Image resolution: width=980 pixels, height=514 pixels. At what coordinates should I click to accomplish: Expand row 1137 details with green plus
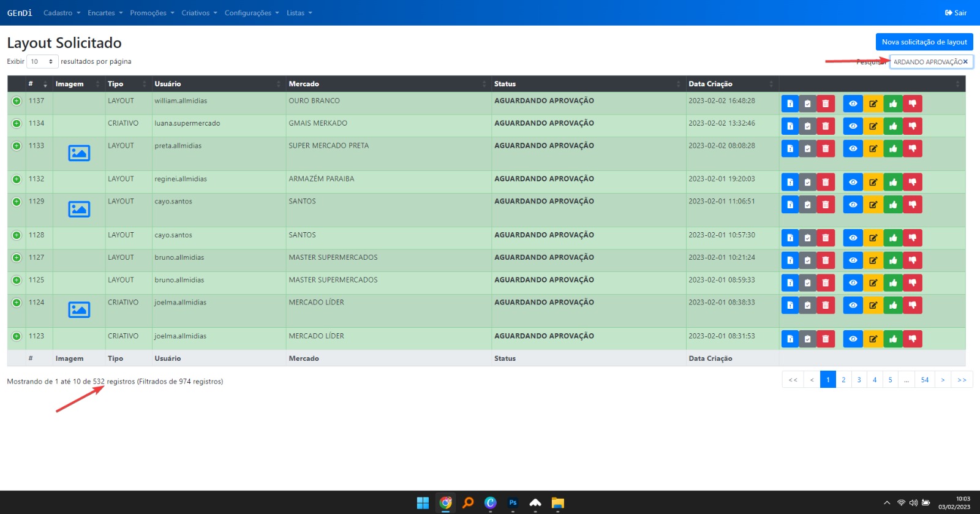tap(17, 101)
